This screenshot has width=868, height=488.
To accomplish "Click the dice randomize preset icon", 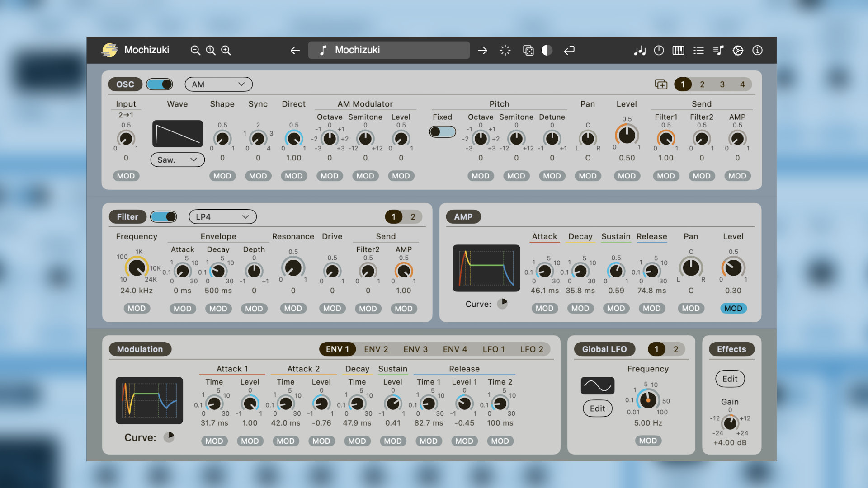I will (x=528, y=50).
